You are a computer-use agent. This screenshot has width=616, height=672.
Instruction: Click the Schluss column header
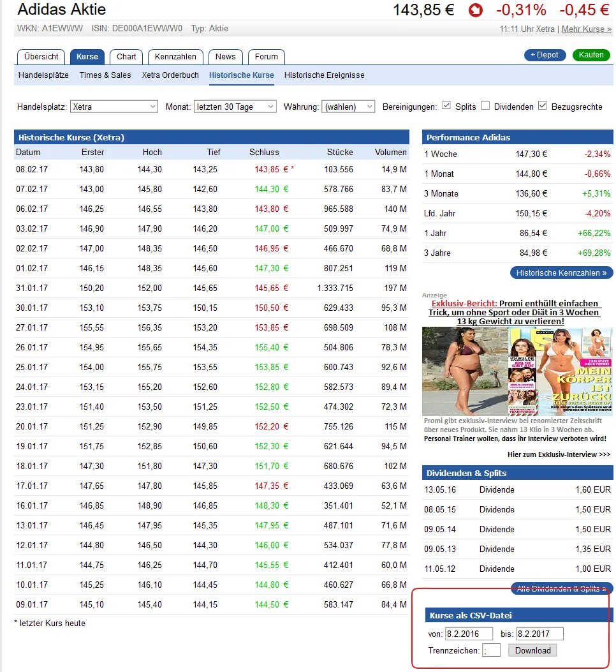pyautogui.click(x=264, y=152)
